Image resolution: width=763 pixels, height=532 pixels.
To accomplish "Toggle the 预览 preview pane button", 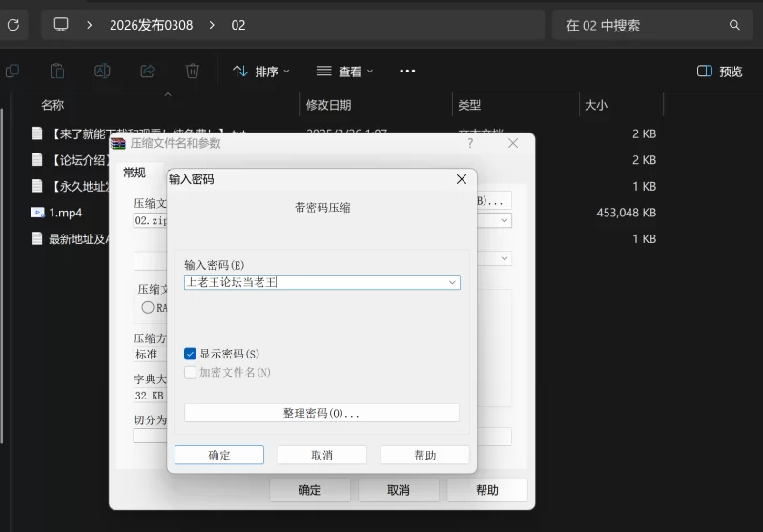I will point(719,71).
